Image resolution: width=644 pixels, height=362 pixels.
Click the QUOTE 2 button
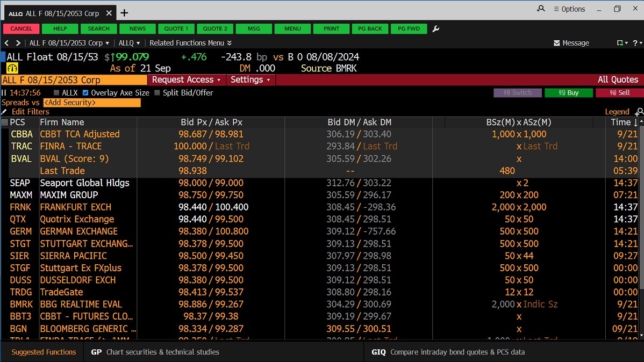215,28
